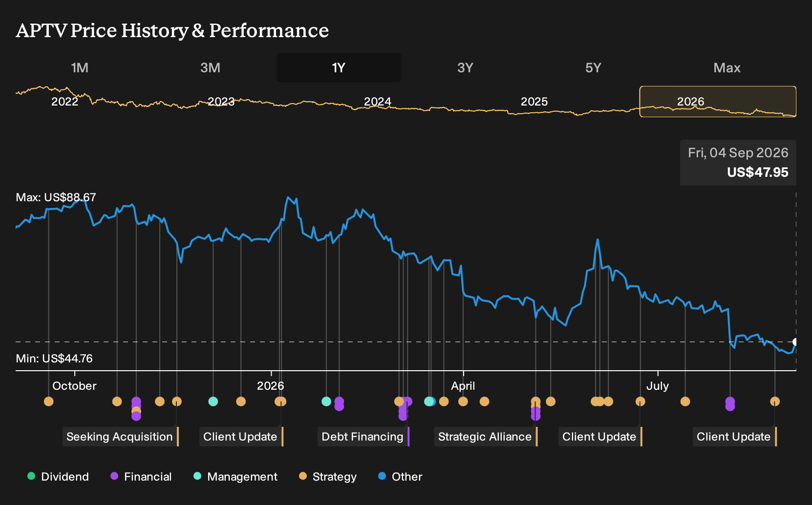Click the current price endpoint dot
This screenshot has height=505, width=812.
[795, 342]
